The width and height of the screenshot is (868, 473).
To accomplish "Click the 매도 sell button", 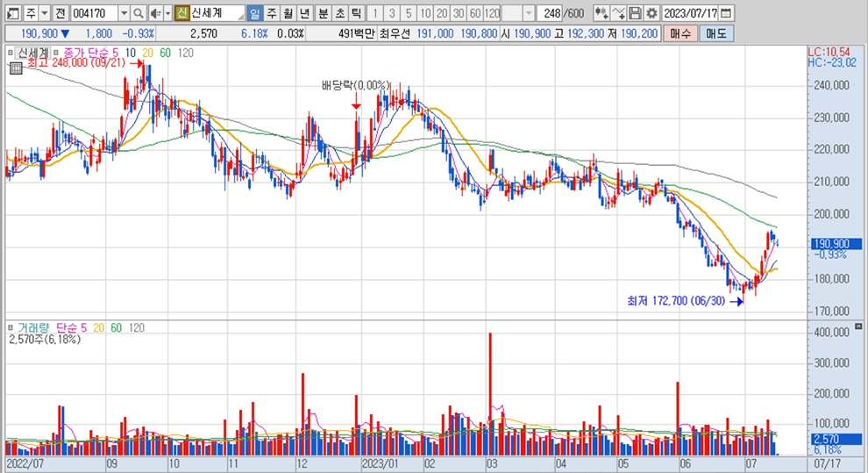I will pyautogui.click(x=715, y=33).
